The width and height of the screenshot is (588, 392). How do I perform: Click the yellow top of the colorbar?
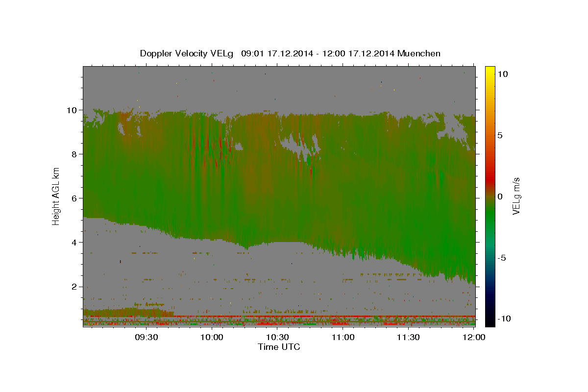coord(490,71)
